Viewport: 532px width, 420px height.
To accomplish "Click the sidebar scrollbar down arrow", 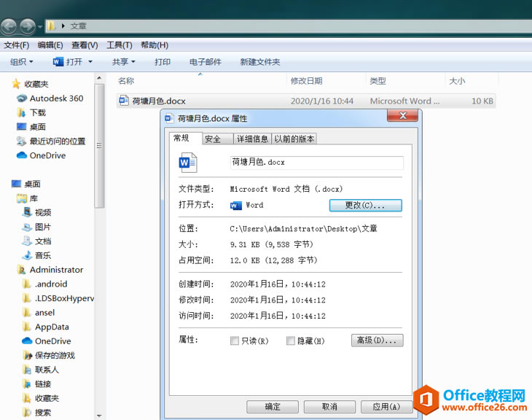I will pos(99,416).
